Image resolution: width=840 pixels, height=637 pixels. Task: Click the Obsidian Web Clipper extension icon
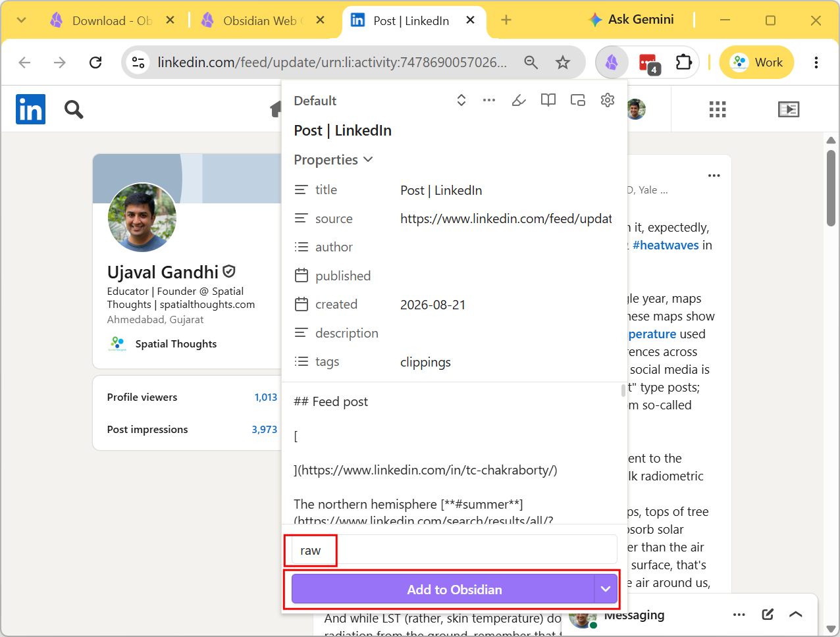point(612,63)
